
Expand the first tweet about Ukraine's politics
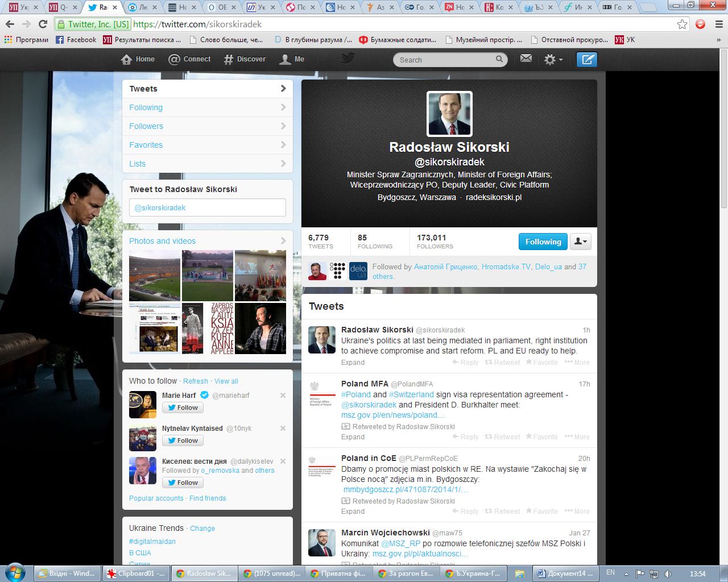[x=353, y=363]
